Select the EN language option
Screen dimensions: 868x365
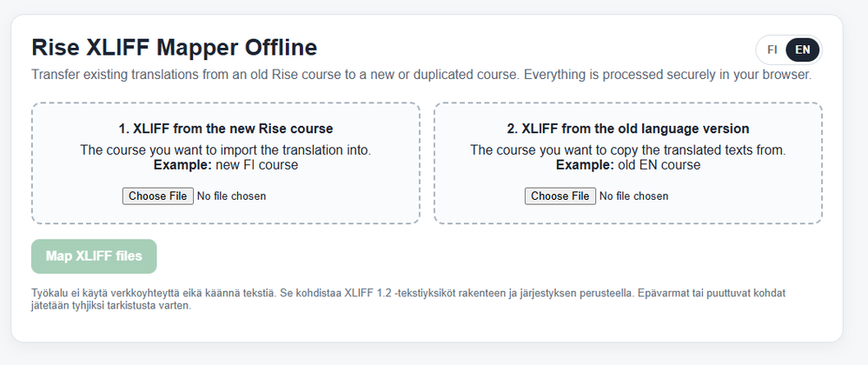(803, 50)
